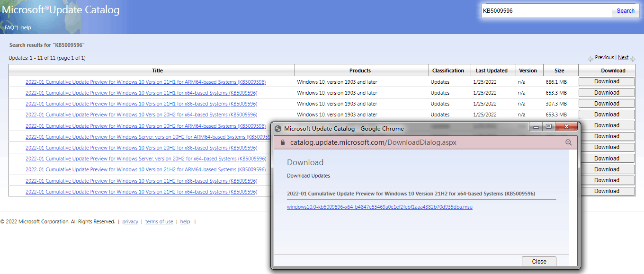Open the 21H1 ARM64-based Systems update details
Image resolution: width=644 pixels, height=274 pixels.
[x=146, y=82]
